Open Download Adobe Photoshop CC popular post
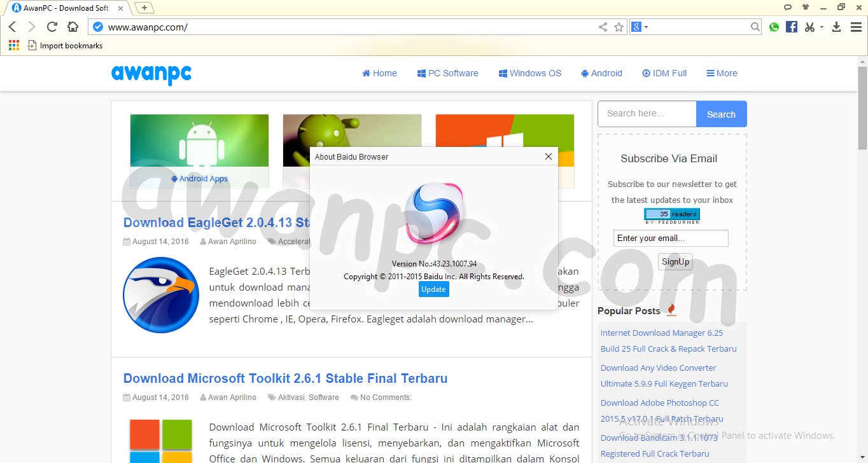868x463 pixels. (662, 411)
